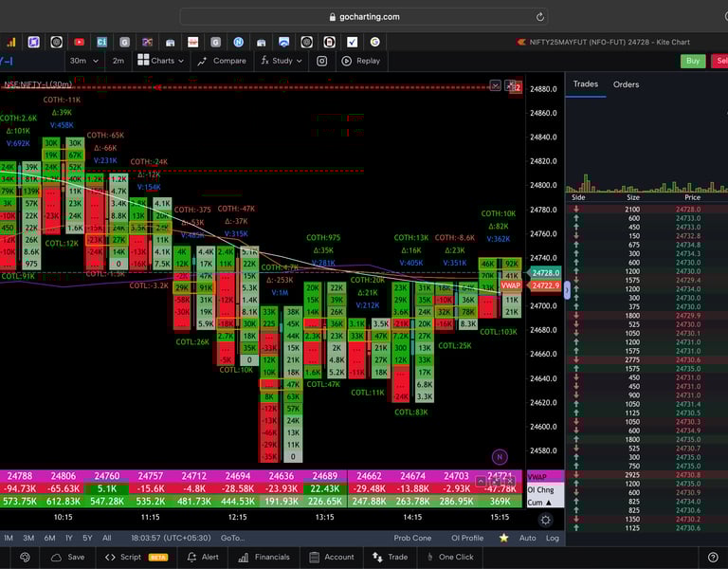Select the 5Y range

[x=87, y=538]
